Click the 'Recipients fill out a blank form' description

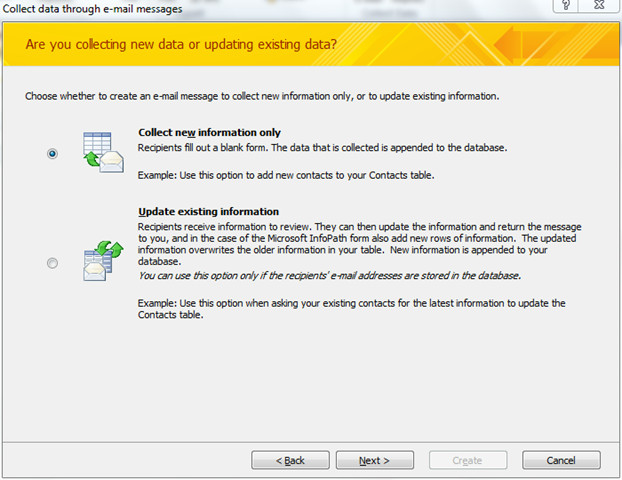(x=322, y=147)
